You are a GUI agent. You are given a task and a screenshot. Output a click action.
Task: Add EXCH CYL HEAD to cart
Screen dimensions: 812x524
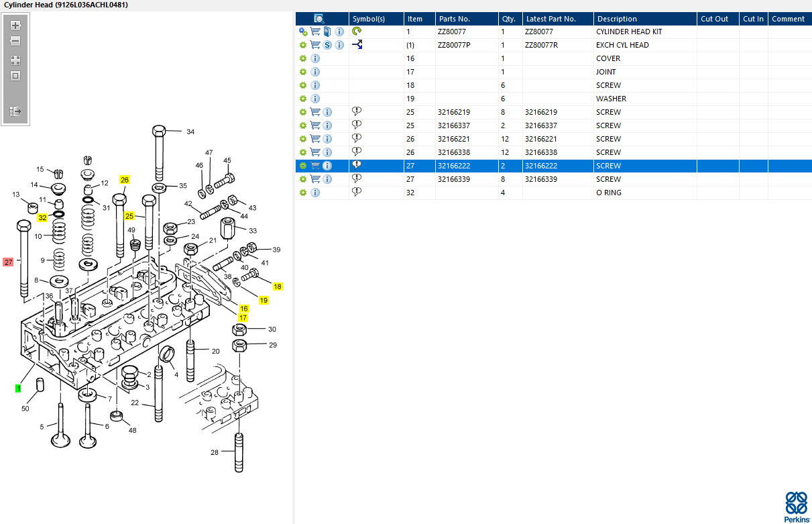315,45
